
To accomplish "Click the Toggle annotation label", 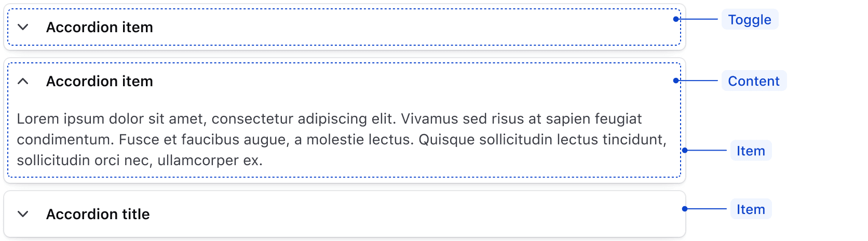I will (x=749, y=20).
